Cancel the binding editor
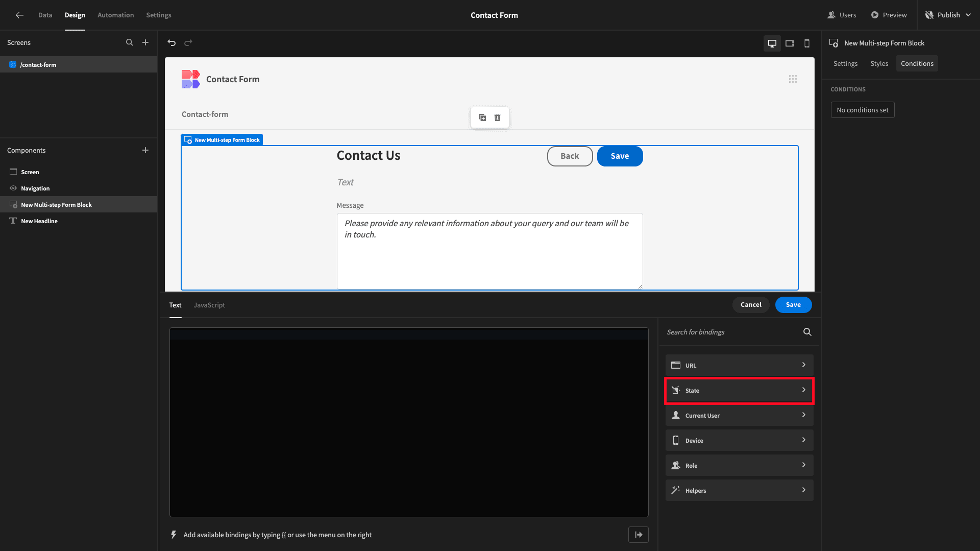Viewport: 980px width, 551px height. pyautogui.click(x=751, y=304)
